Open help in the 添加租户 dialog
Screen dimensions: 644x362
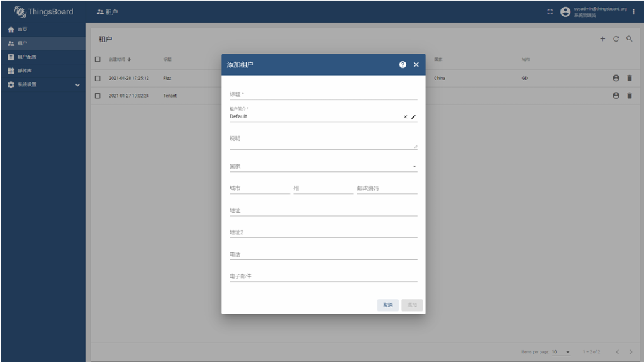point(402,65)
